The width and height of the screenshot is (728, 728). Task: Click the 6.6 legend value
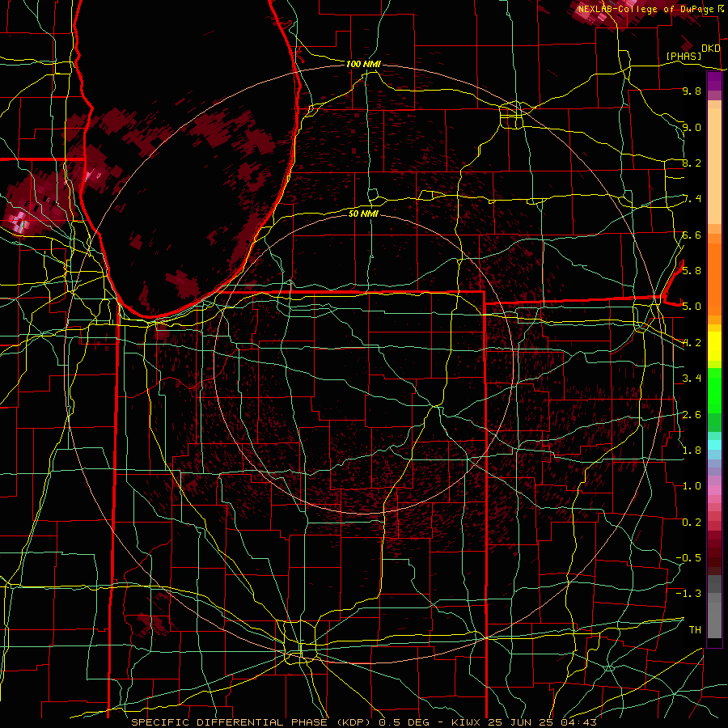click(x=692, y=235)
